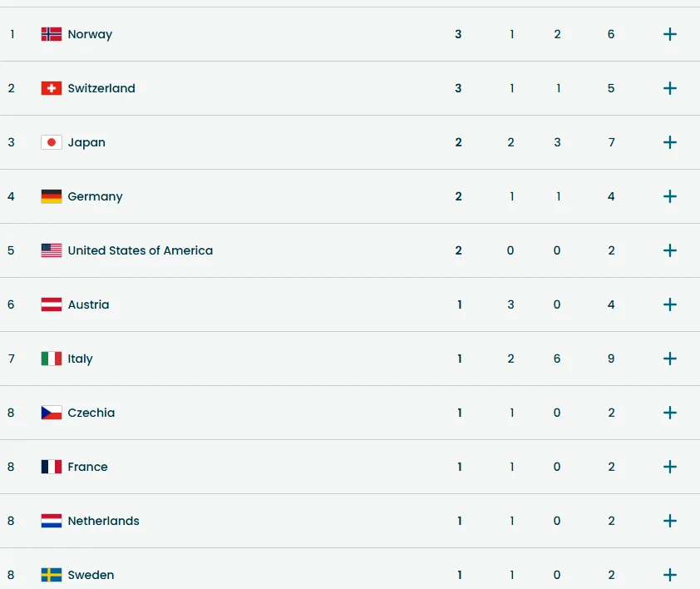This screenshot has height=589, width=700.
Task: Expand Norway's medal details
Action: [670, 34]
